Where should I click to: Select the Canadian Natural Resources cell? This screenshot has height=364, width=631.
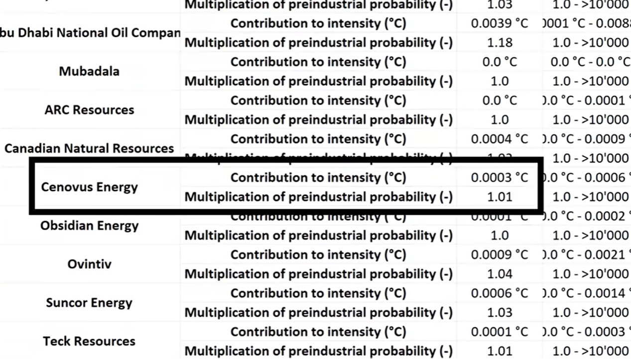tap(89, 148)
